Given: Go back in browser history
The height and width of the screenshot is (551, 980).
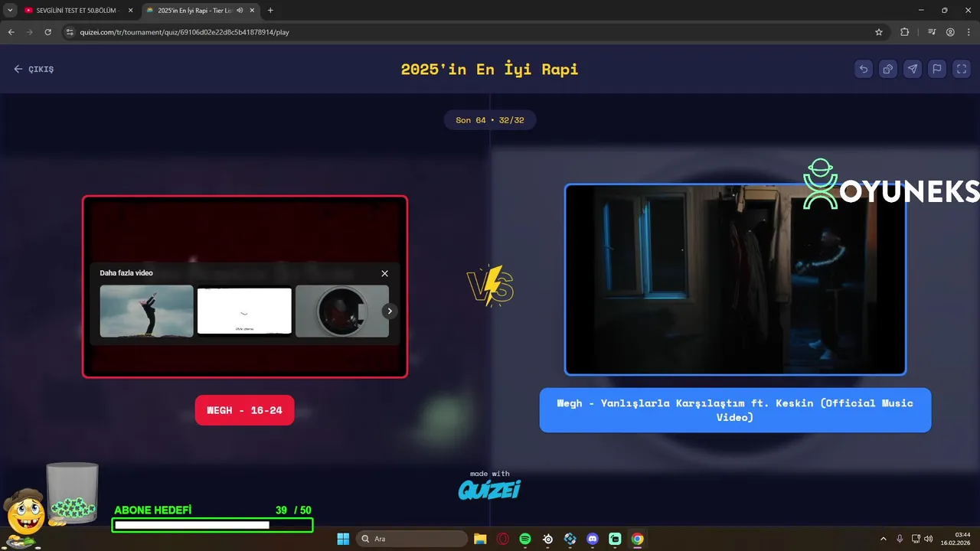Looking at the screenshot, I should (11, 32).
